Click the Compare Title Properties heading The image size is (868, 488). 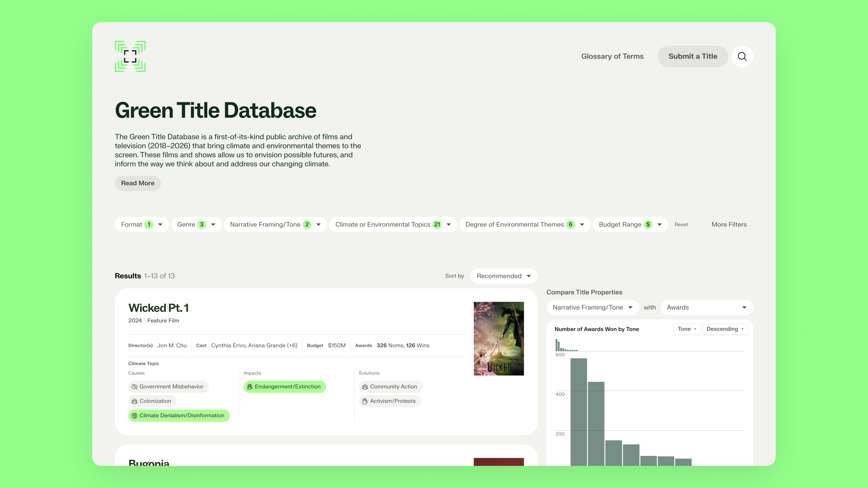click(x=584, y=292)
